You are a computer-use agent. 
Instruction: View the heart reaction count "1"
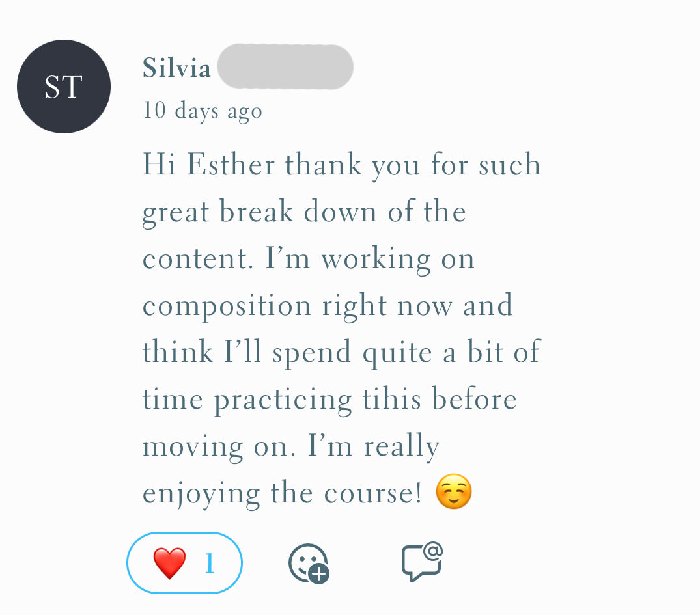pyautogui.click(x=209, y=564)
